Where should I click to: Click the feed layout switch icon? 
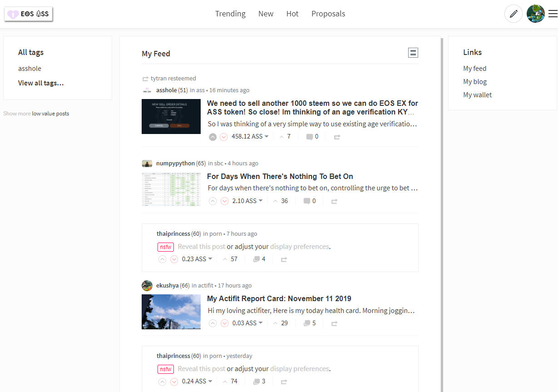coord(413,53)
